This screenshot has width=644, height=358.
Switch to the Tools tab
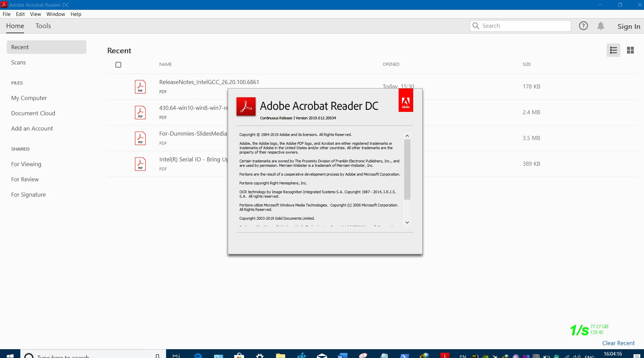[43, 26]
